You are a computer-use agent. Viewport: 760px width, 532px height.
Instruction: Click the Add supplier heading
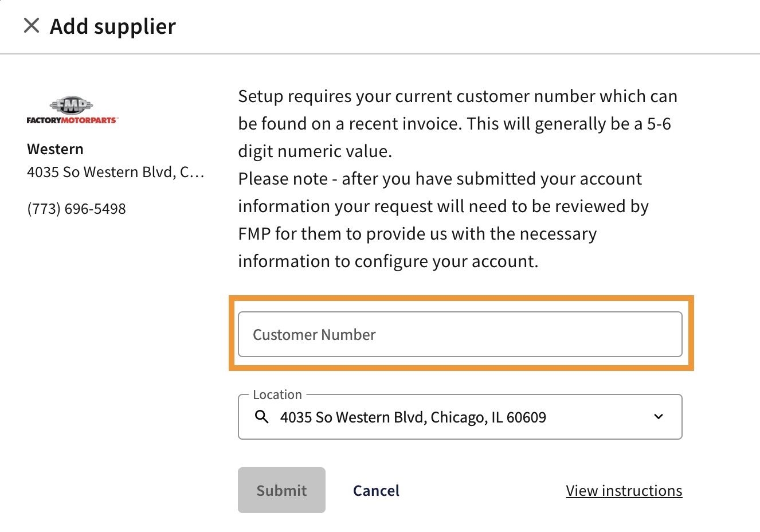113,26
